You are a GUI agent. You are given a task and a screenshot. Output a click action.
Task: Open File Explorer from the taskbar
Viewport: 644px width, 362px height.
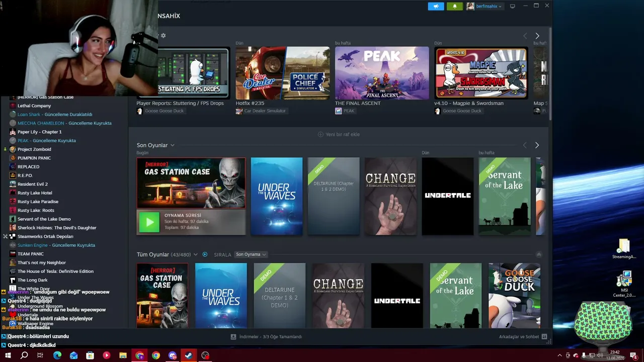pos(123,355)
